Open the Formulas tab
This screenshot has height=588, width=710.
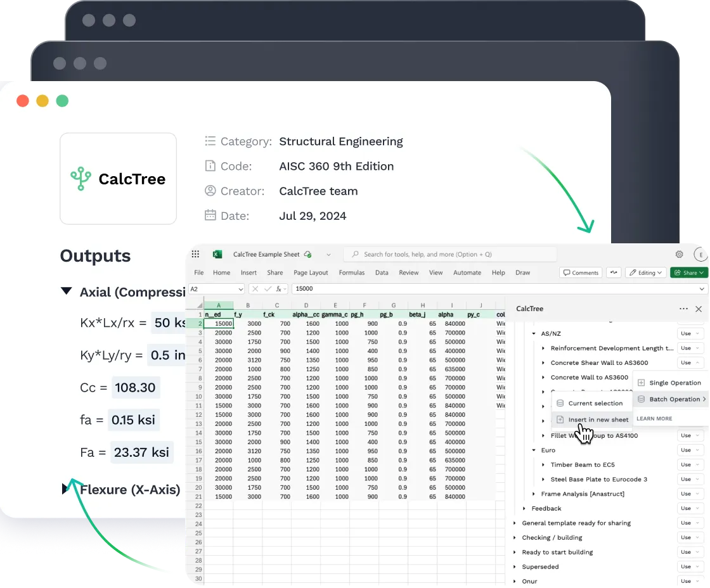pyautogui.click(x=352, y=272)
